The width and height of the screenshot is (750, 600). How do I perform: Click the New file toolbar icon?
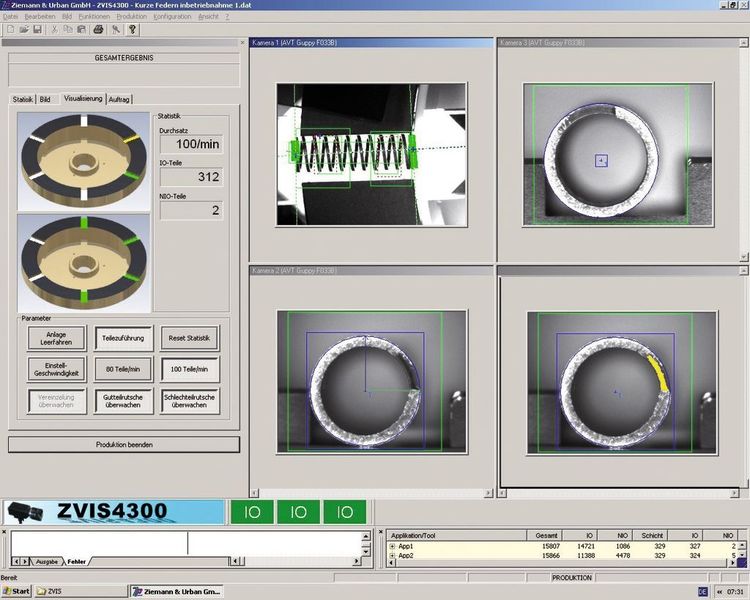(10, 29)
